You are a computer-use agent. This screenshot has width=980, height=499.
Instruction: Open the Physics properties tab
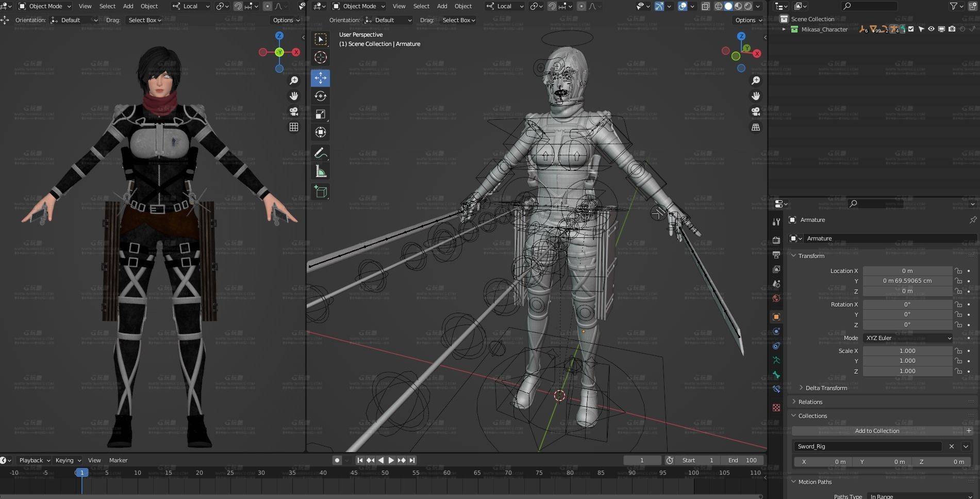(x=776, y=331)
